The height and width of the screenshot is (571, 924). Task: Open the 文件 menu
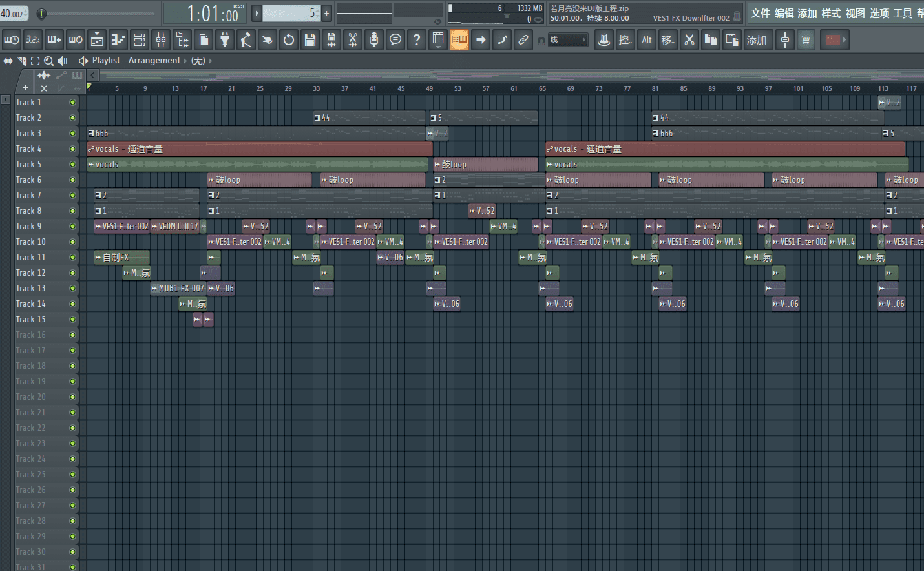[x=760, y=13]
